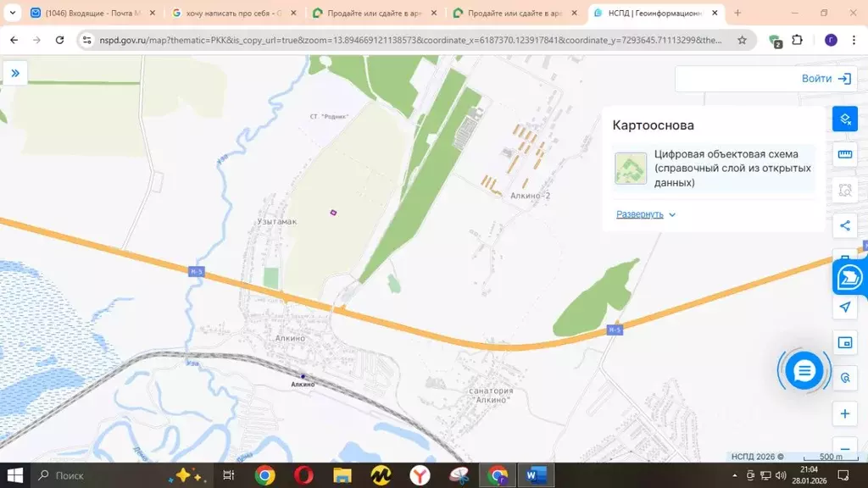Bookmark this page with the star icon
This screenshot has width=868, height=488.
pos(742,40)
